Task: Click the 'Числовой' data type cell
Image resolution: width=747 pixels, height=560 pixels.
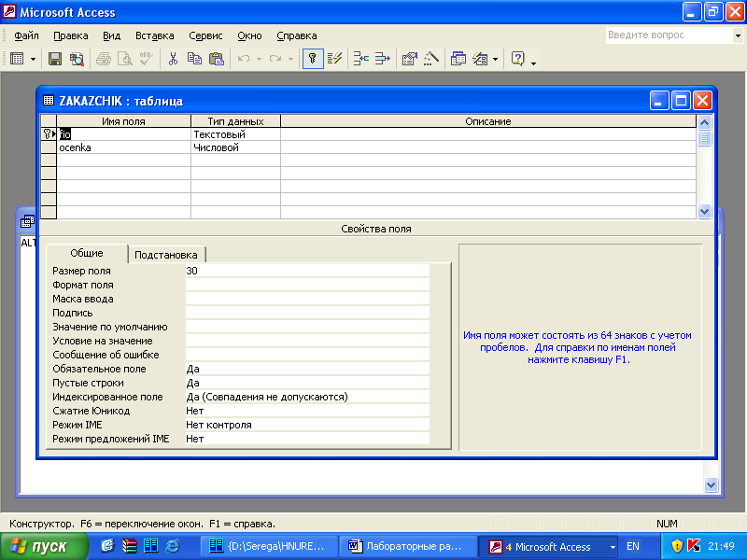Action: click(x=236, y=147)
